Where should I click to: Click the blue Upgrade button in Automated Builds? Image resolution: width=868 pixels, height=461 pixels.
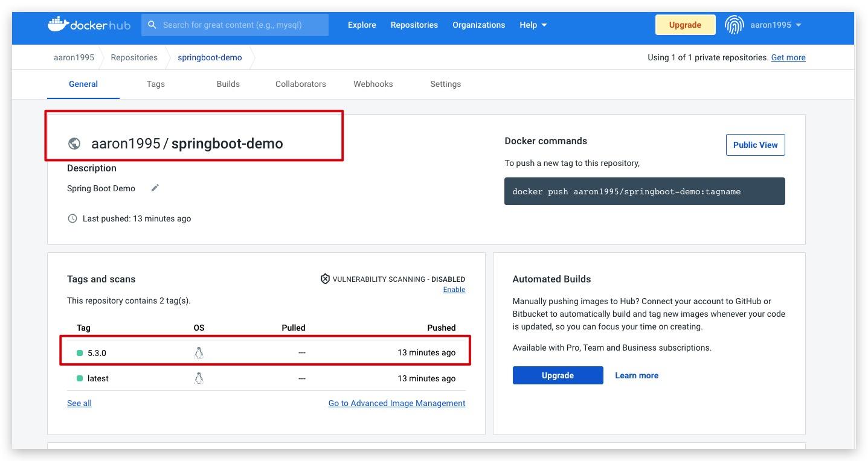[558, 375]
